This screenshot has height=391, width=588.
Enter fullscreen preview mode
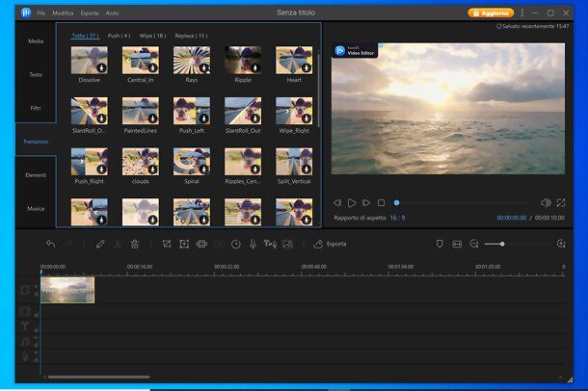[561, 202]
